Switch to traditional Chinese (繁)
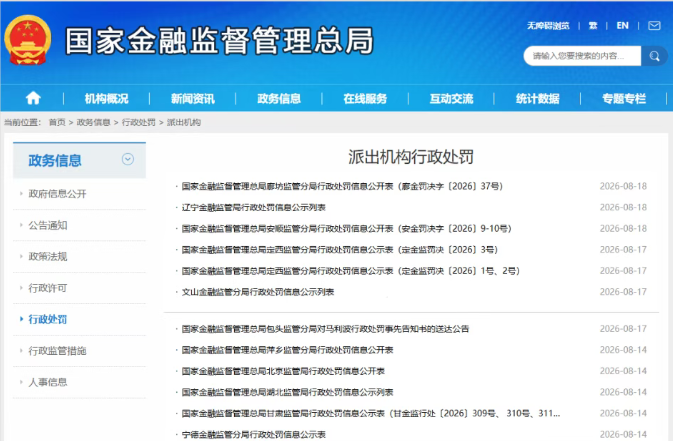 tap(593, 26)
